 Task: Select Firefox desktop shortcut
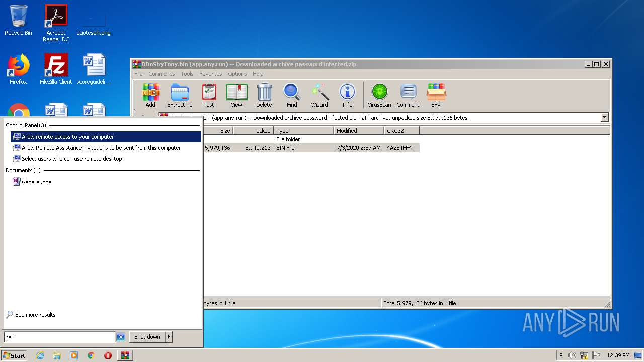tap(18, 69)
